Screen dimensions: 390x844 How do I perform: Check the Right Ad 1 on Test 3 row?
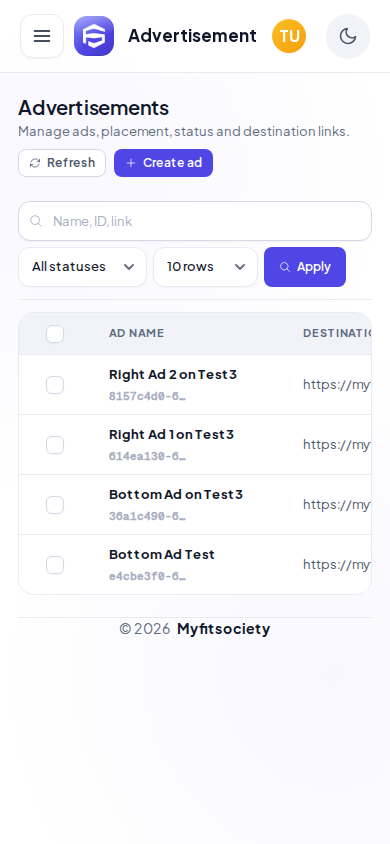pyautogui.click(x=55, y=445)
